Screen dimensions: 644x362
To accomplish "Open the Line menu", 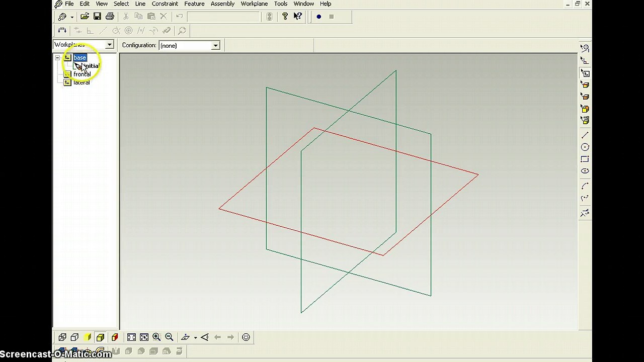I will point(140,4).
